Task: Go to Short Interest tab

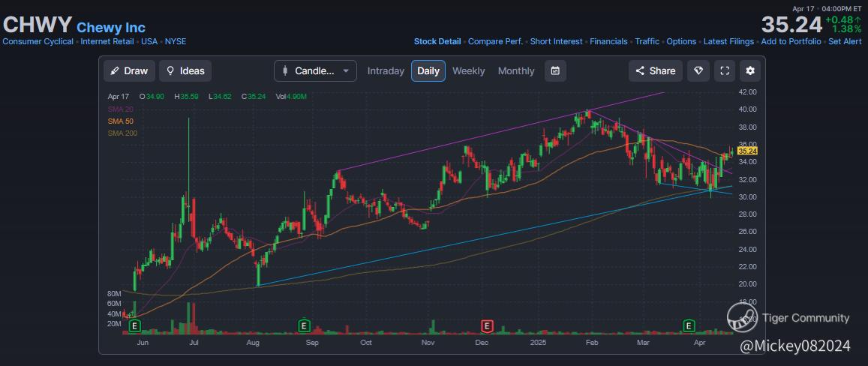Action: pos(556,41)
